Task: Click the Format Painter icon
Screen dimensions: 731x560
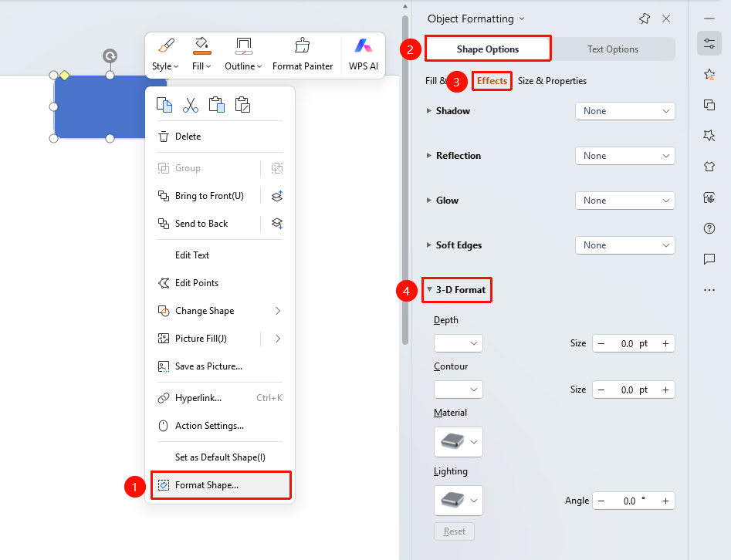Action: click(302, 46)
